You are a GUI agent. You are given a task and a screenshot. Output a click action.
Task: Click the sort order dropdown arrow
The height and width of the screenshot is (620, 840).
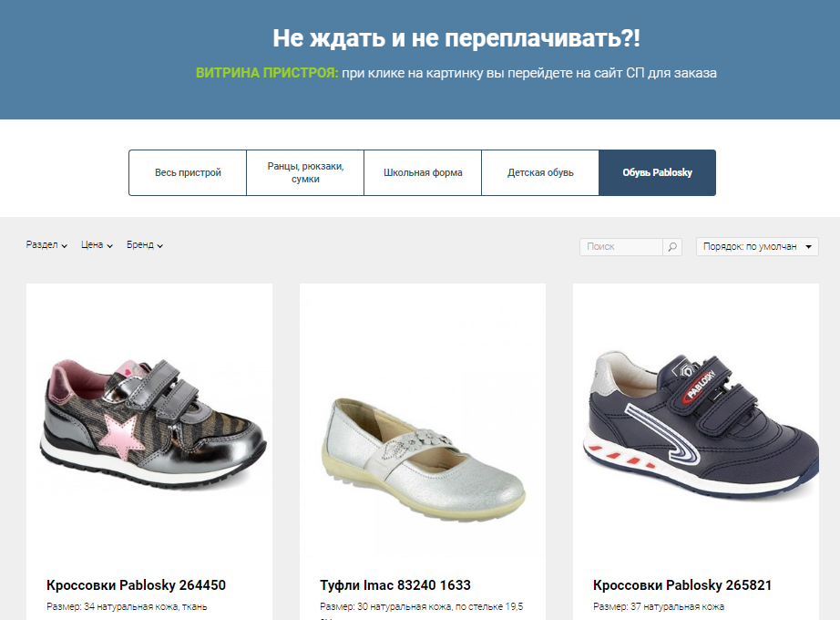pyautogui.click(x=808, y=247)
